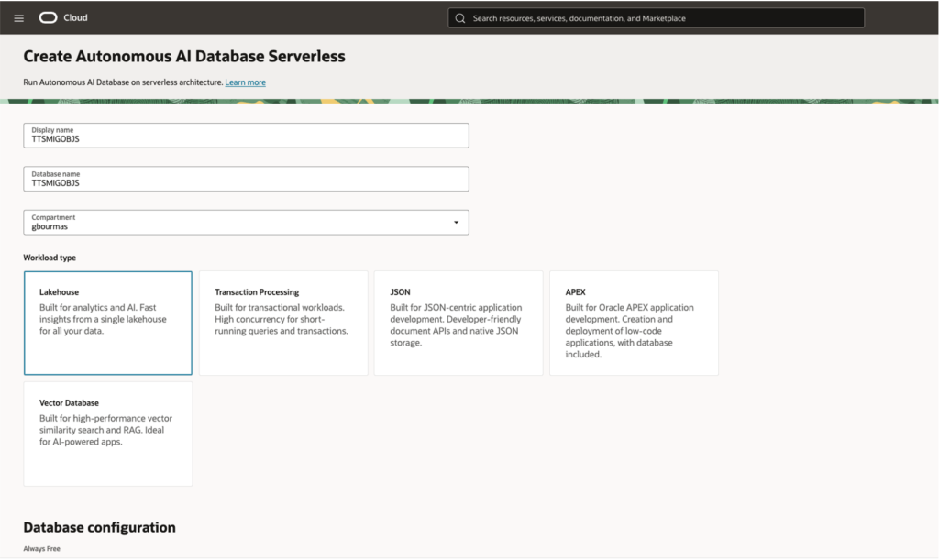This screenshot has height=560, width=939.
Task: Click the Oracle Cloud logo
Action: (x=48, y=18)
